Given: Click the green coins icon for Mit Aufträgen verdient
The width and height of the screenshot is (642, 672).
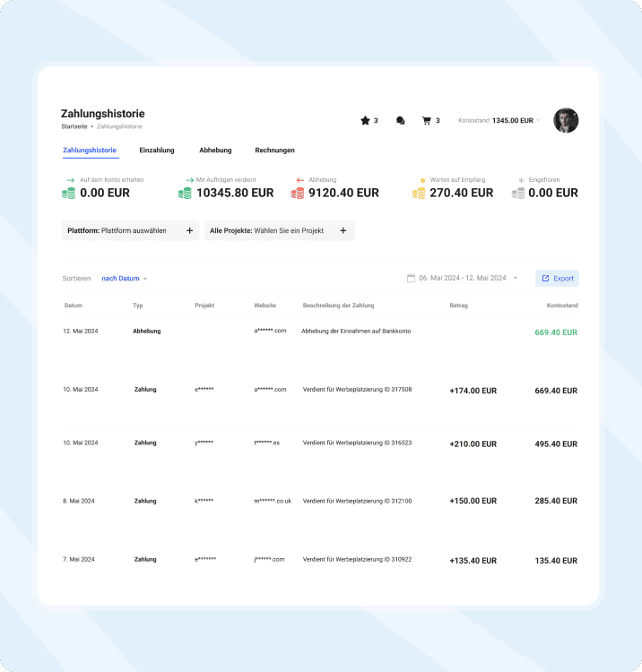Looking at the screenshot, I should coord(185,194).
